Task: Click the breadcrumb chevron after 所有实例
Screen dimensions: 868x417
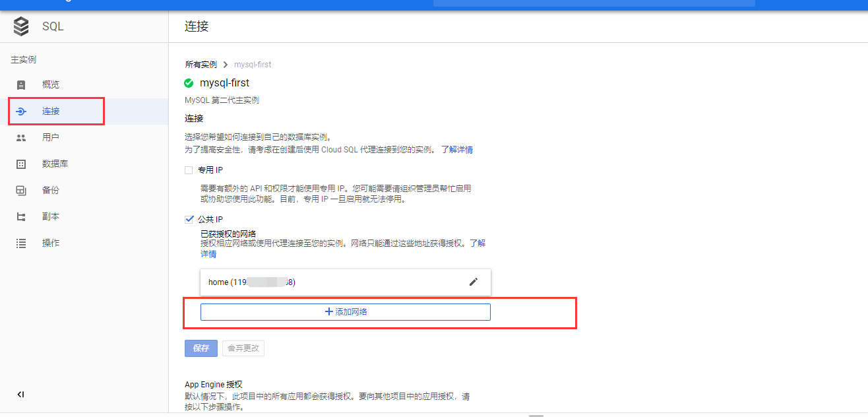Action: tap(226, 65)
